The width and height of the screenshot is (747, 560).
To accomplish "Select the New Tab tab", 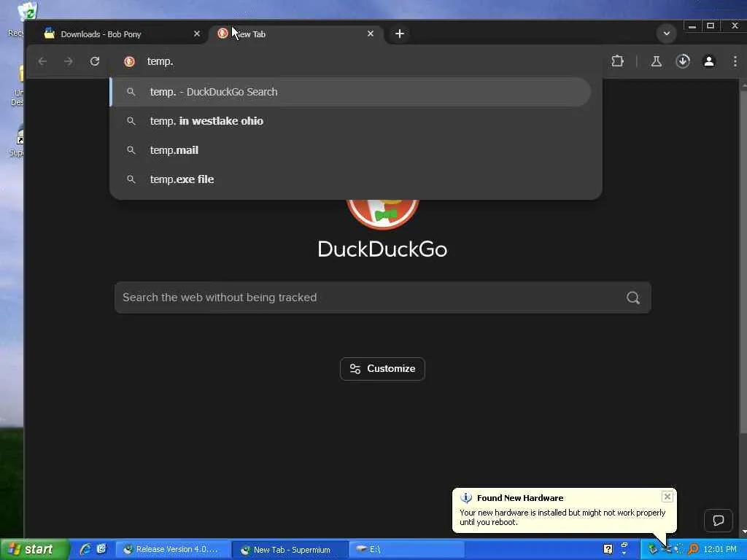I will pyautogui.click(x=295, y=34).
